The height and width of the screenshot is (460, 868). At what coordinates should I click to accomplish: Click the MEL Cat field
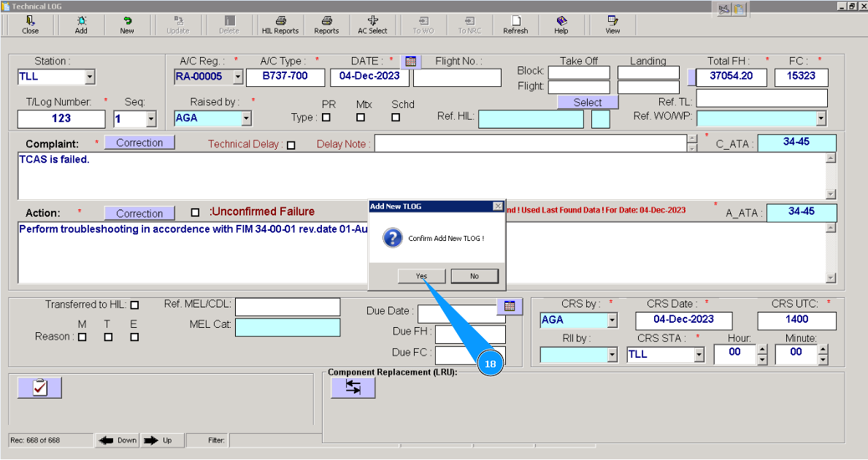(288, 328)
